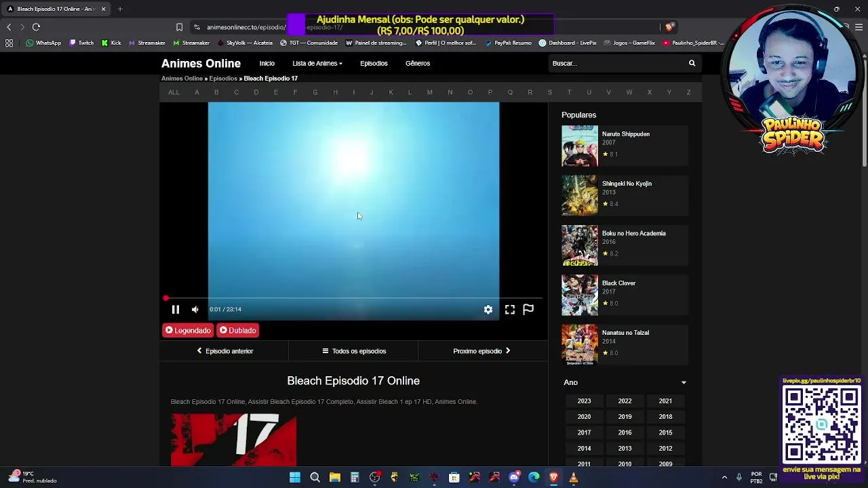The height and width of the screenshot is (488, 868).
Task: Select year 2023 filter
Action: click(584, 401)
